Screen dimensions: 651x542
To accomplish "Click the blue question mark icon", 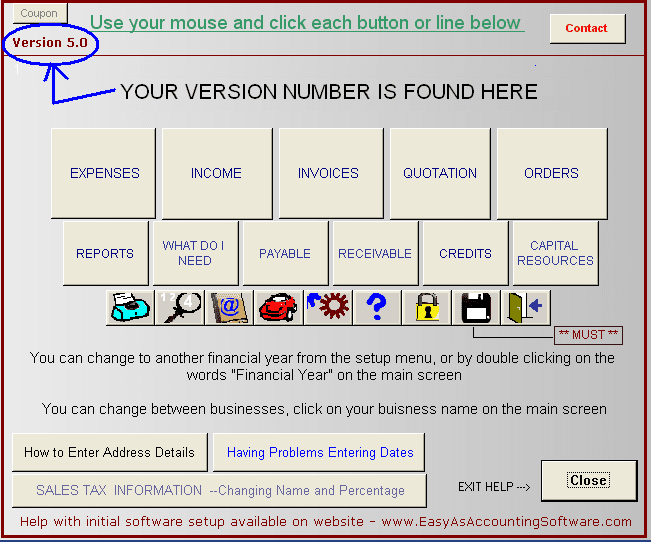I will [377, 307].
